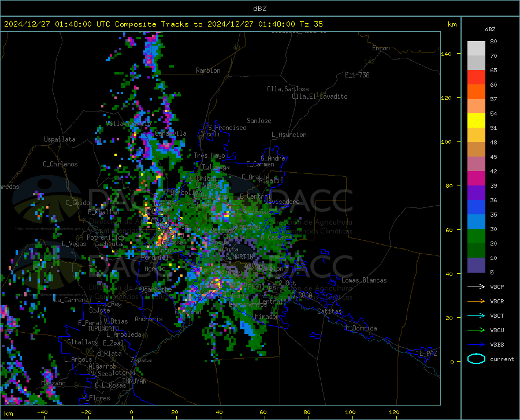
Task: Select the purple 36–39 dBZ legend swatch
Action: (476, 193)
